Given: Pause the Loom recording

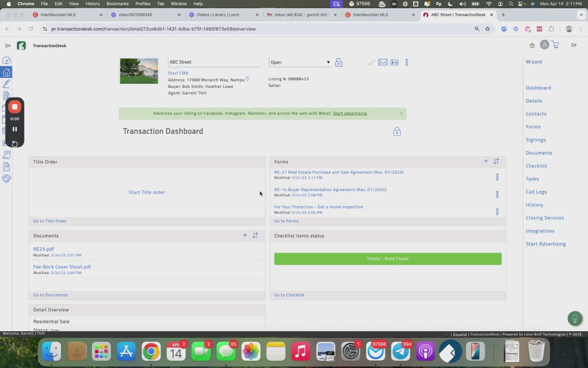Looking at the screenshot, I should (15, 129).
